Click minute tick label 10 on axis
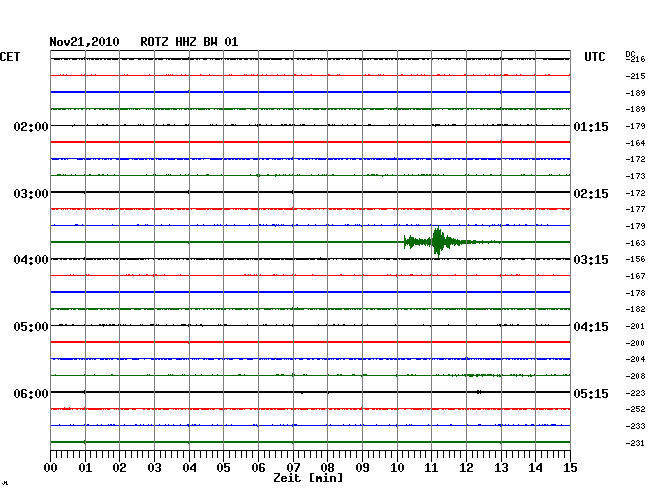The image size is (650, 494). 397,468
